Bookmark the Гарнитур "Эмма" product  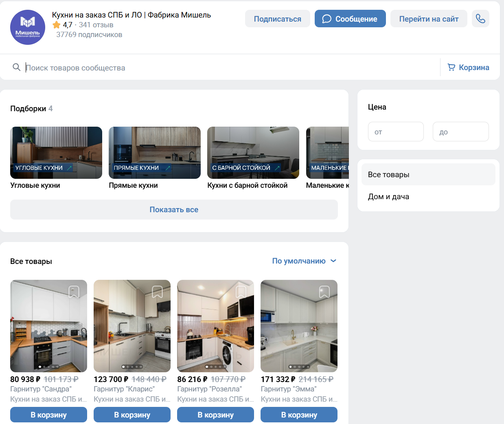point(324,292)
